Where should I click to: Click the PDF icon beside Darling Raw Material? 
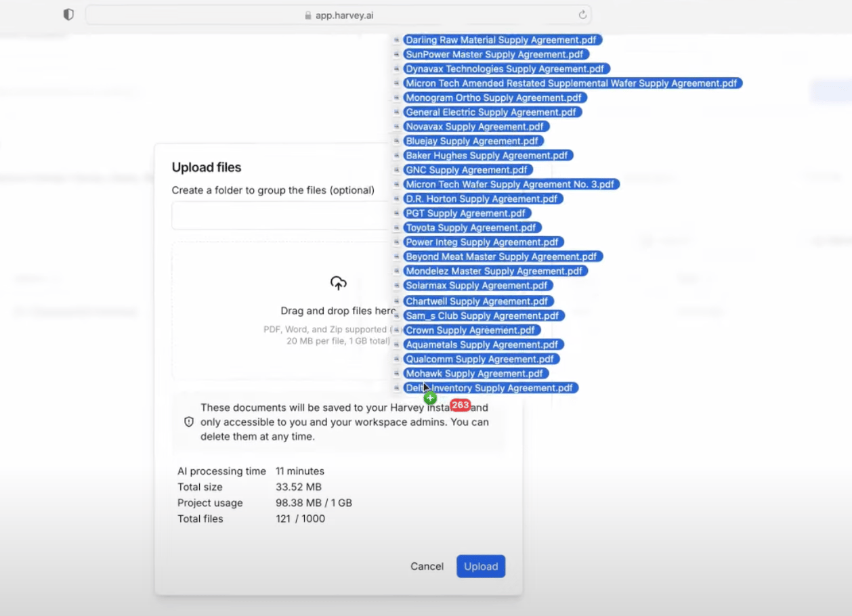(x=397, y=40)
